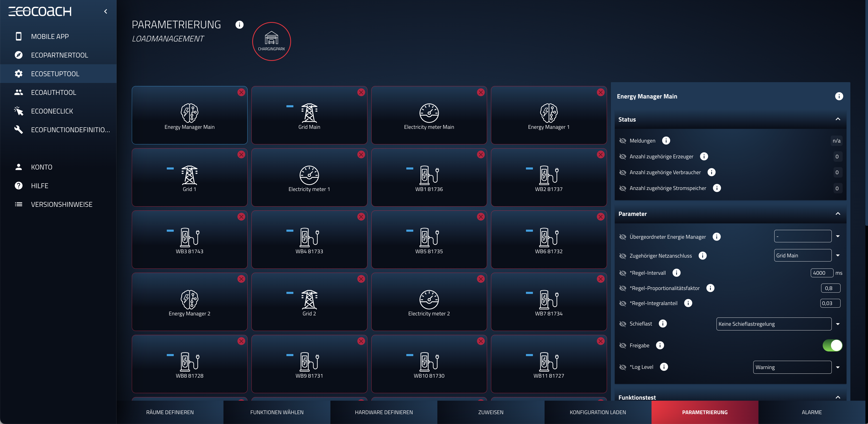Toggle visibility of Übergeordneter Energie Manager
The height and width of the screenshot is (424, 868).
tap(623, 237)
